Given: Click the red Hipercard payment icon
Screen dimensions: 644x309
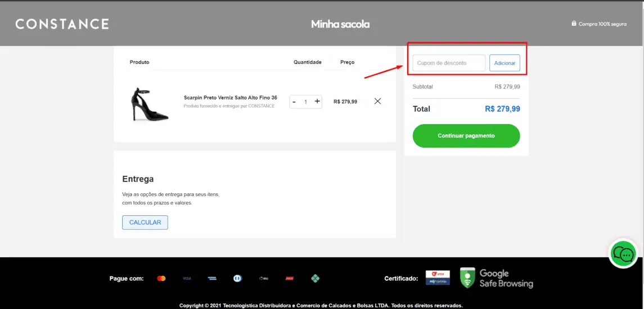Looking at the screenshot, I should point(290,278).
